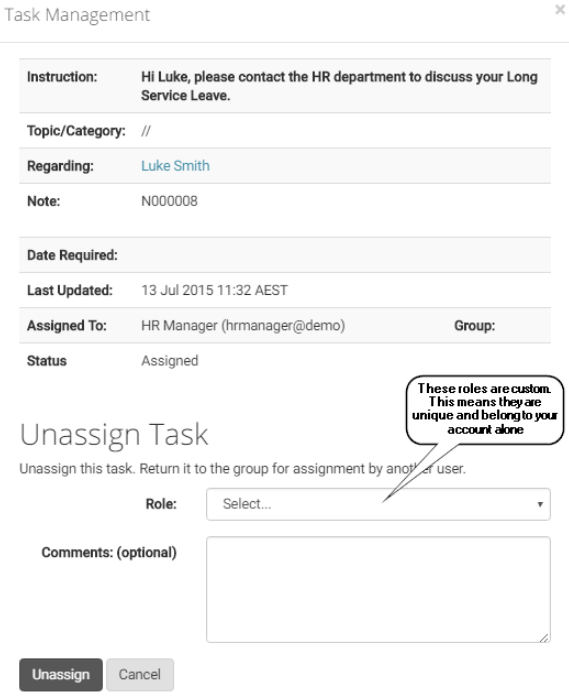Click the Date Required row

point(285,255)
